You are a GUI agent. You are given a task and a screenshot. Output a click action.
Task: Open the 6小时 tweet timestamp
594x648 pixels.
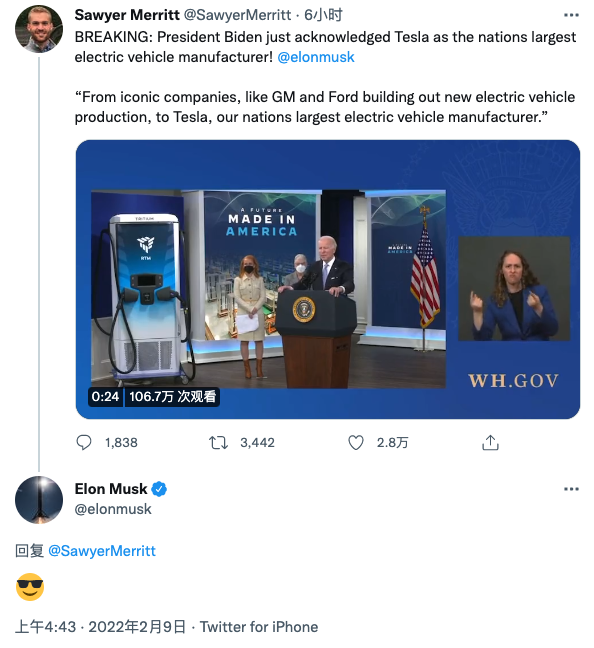[x=323, y=15]
